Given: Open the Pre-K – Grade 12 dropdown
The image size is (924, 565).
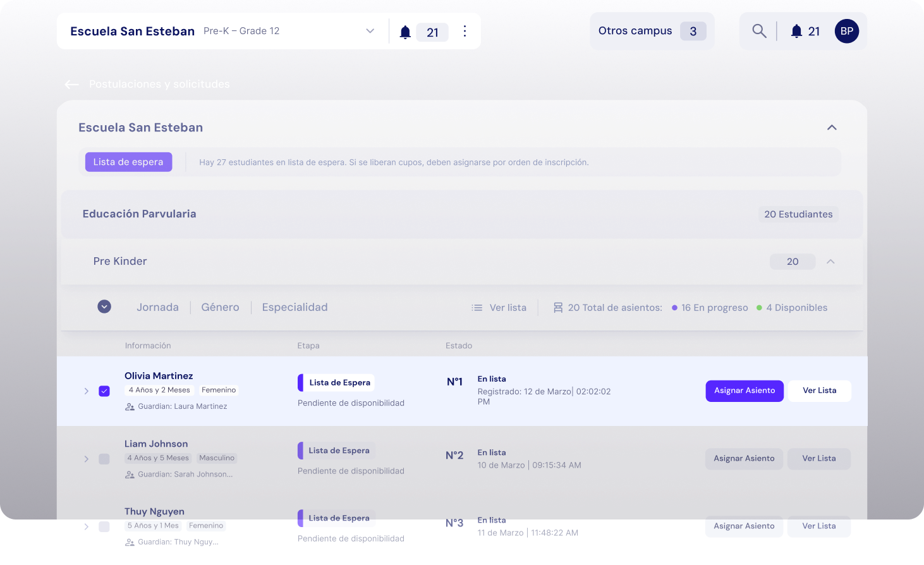Looking at the screenshot, I should 370,30.
